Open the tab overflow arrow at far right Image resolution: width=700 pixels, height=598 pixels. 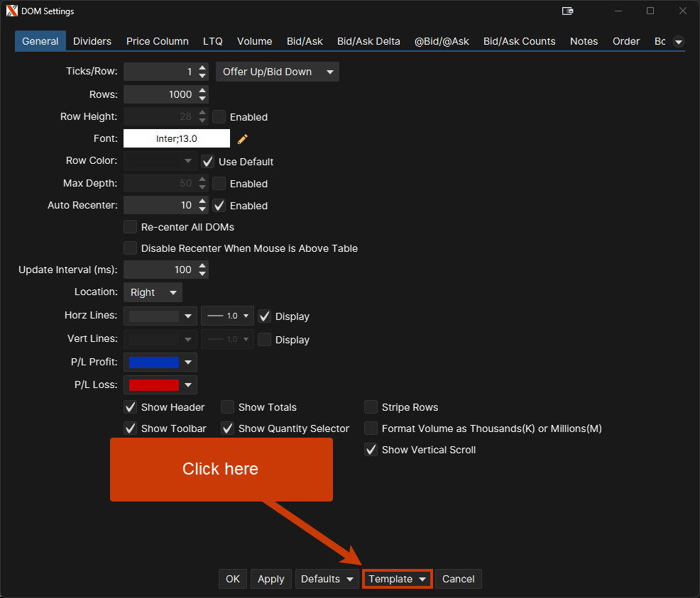678,42
